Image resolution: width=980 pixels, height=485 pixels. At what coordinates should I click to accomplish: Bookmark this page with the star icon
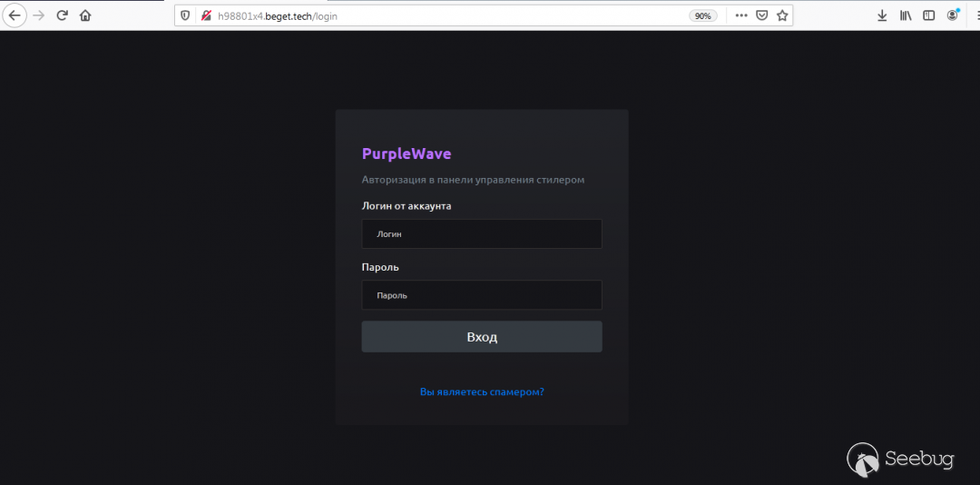click(x=782, y=15)
